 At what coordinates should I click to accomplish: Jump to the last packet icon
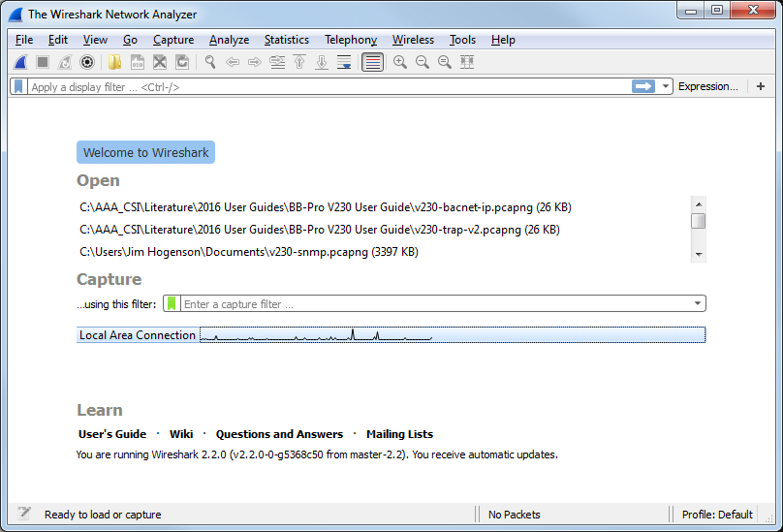[x=322, y=62]
